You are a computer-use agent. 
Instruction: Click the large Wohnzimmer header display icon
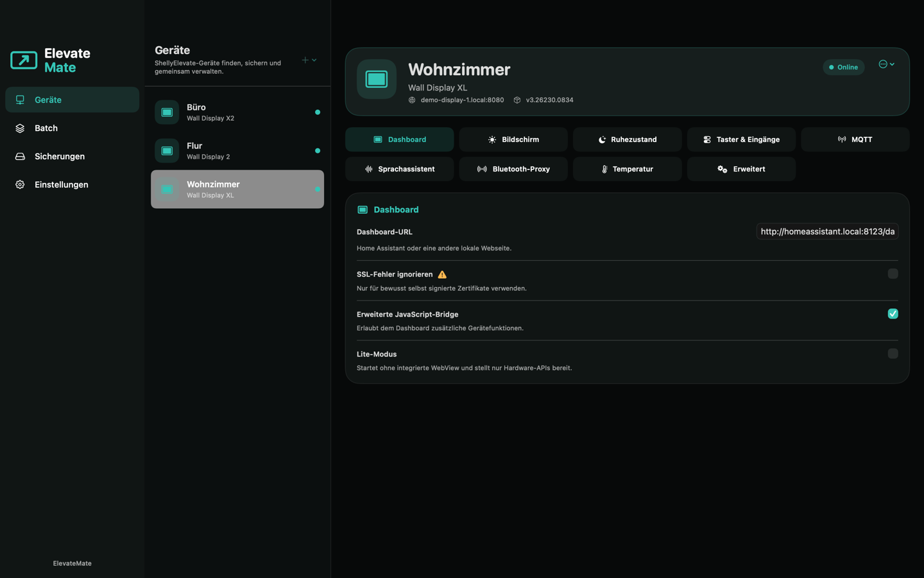tap(377, 79)
